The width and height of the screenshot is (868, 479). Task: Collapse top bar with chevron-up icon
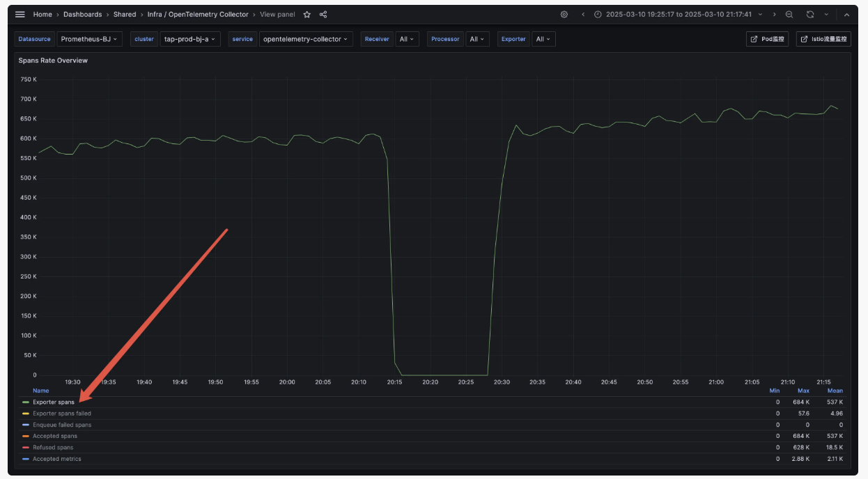pos(846,15)
